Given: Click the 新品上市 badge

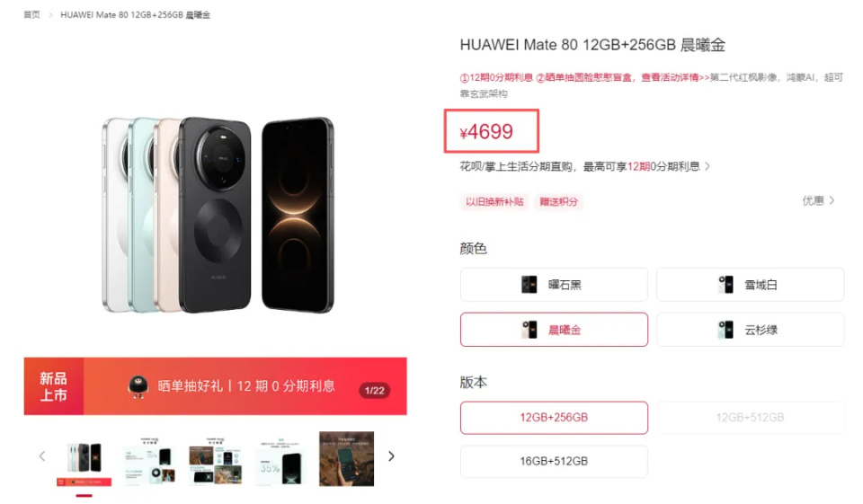Looking at the screenshot, I should [53, 386].
